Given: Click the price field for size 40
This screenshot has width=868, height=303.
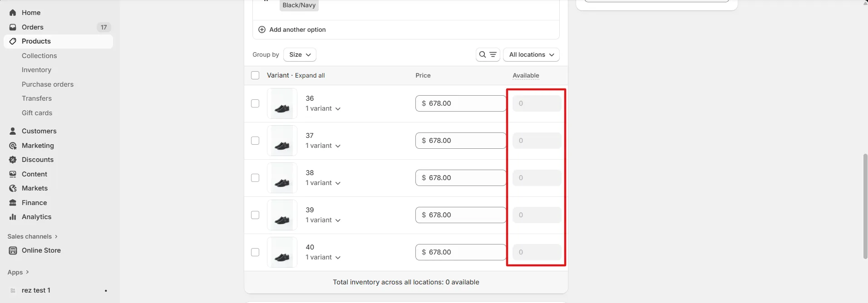Looking at the screenshot, I should (460, 252).
